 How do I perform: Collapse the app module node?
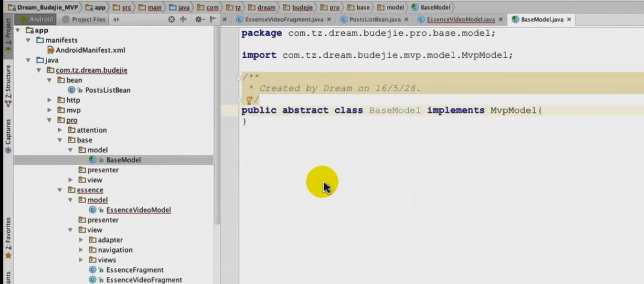tap(18, 30)
